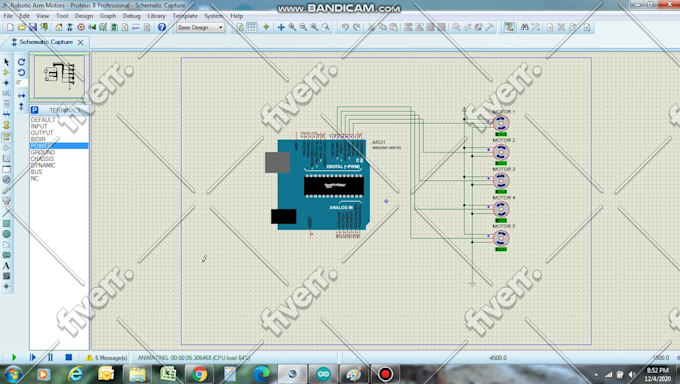
Task: Select the 2D Text tool (A)
Action: 6,266
